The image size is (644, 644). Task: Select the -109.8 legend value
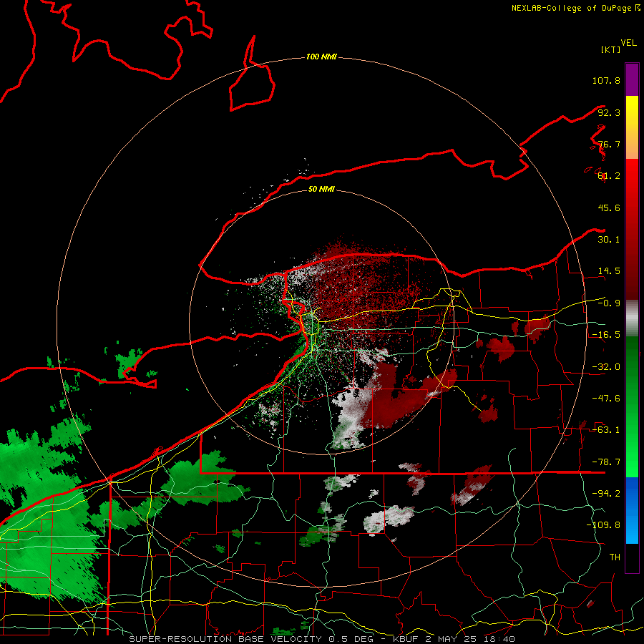pos(603,525)
